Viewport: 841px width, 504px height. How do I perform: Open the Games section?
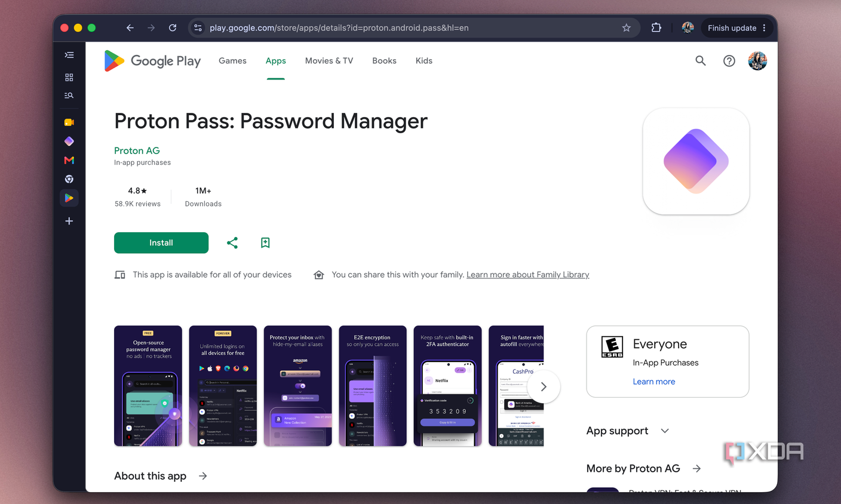(232, 61)
